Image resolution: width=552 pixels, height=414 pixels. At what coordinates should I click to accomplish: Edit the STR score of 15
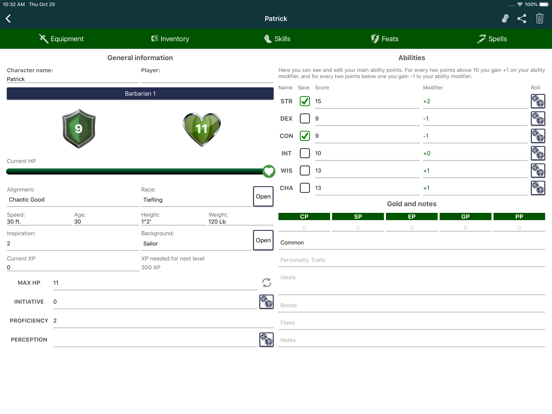click(x=367, y=101)
